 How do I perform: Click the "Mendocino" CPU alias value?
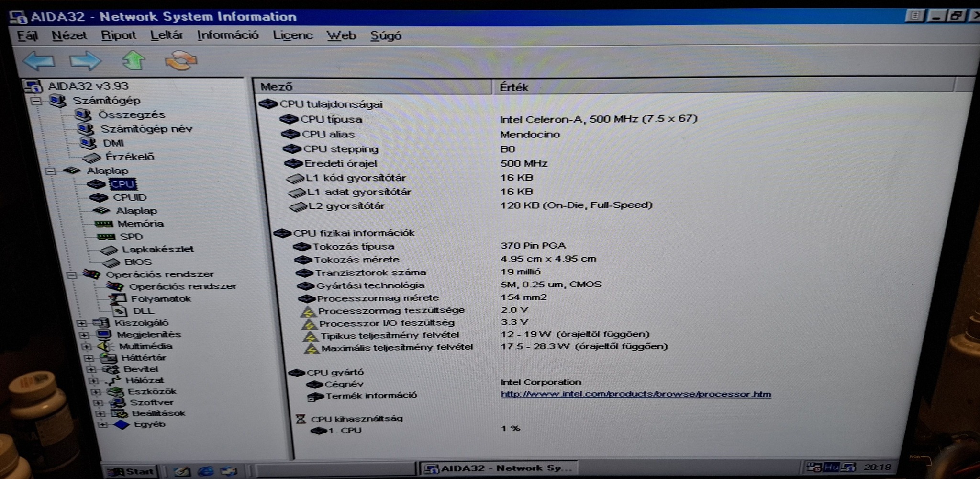pyautogui.click(x=530, y=135)
